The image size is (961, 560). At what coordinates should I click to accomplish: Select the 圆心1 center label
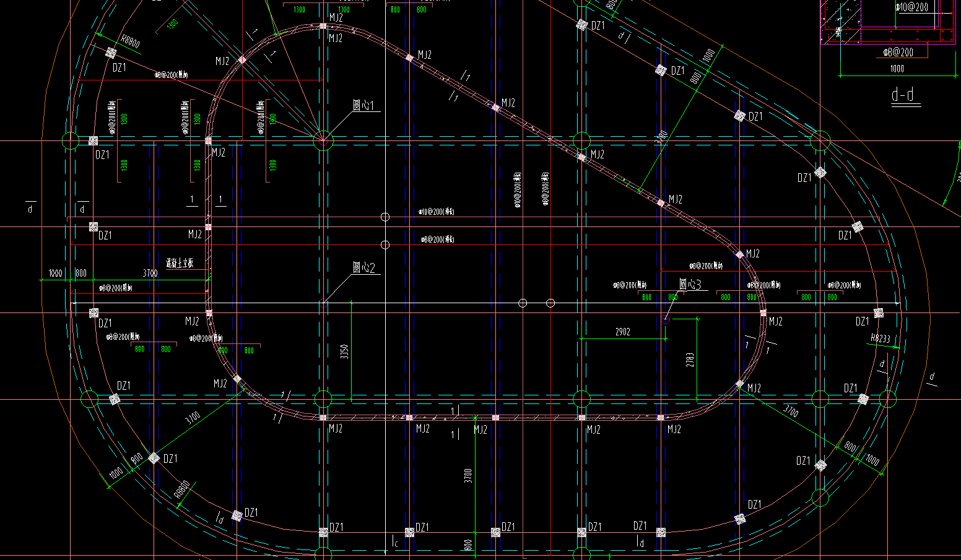(363, 105)
